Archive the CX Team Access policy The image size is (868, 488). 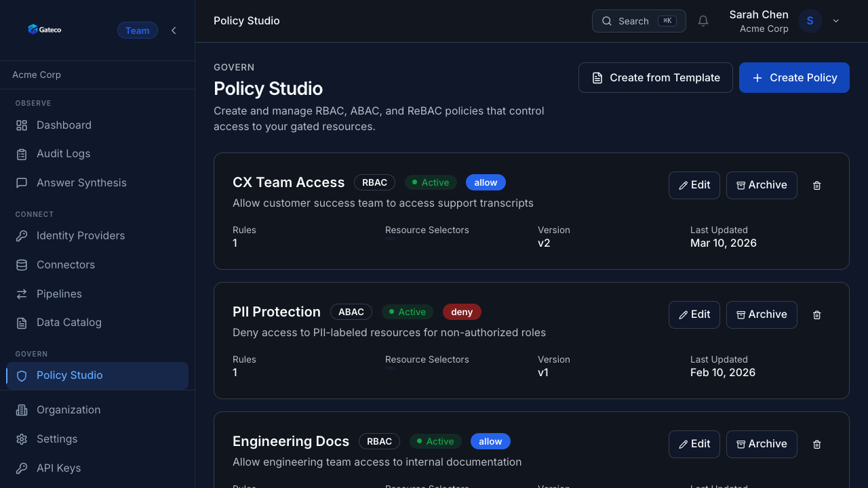tap(762, 185)
